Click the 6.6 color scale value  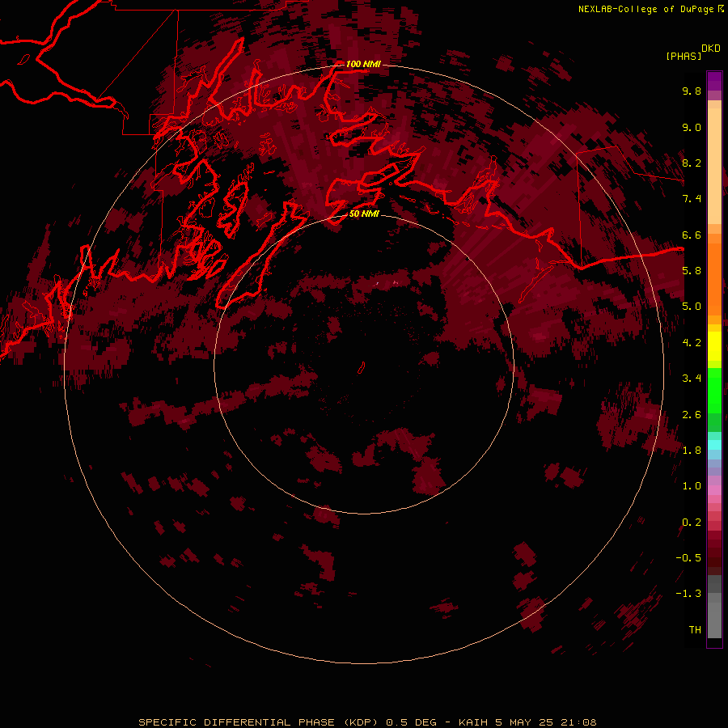click(x=692, y=235)
